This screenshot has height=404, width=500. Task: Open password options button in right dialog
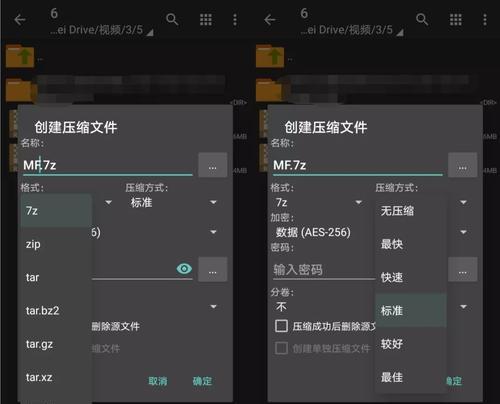463,269
